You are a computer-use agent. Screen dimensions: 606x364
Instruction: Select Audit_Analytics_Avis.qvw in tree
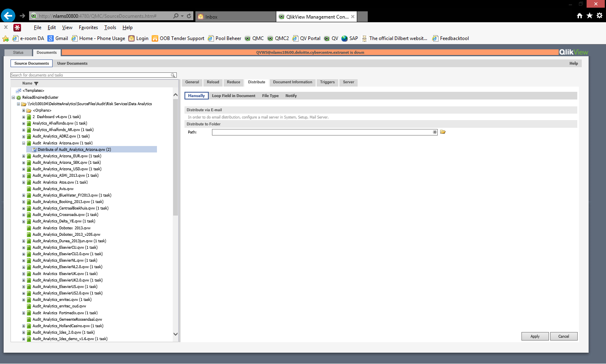pos(53,189)
